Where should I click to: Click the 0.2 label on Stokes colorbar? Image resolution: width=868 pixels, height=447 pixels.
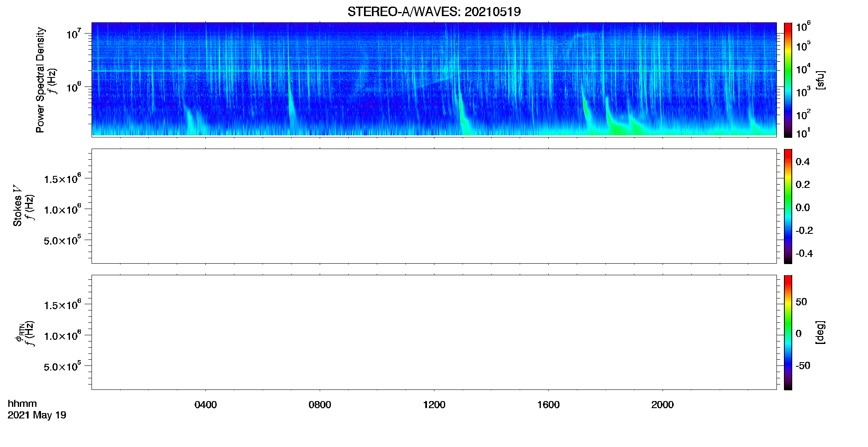point(803,185)
